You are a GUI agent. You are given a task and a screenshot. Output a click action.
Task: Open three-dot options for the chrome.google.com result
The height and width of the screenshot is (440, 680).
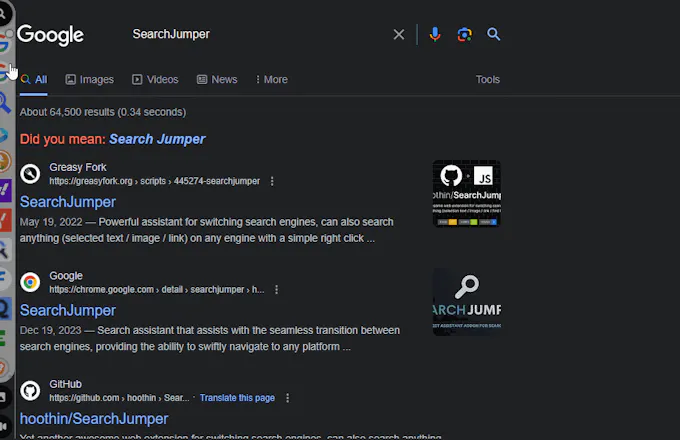276,290
